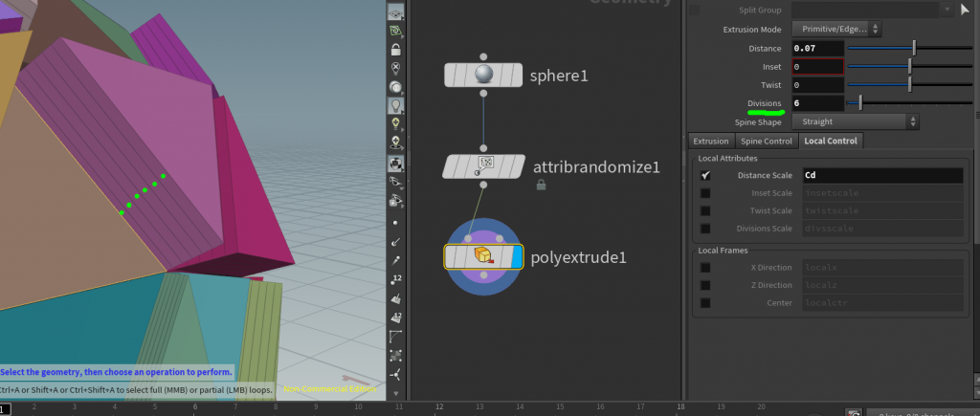Click the sphere1 node label
Viewport: 980px width, 416px height.
(x=559, y=76)
